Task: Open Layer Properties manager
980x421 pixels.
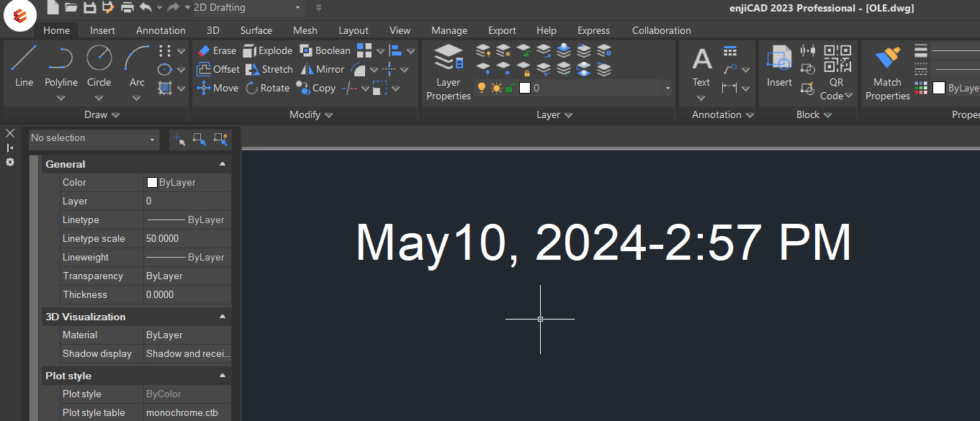Action: click(448, 72)
